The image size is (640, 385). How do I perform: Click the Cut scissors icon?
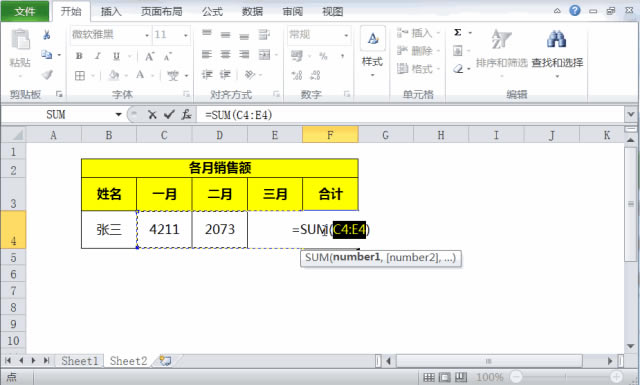(47, 35)
